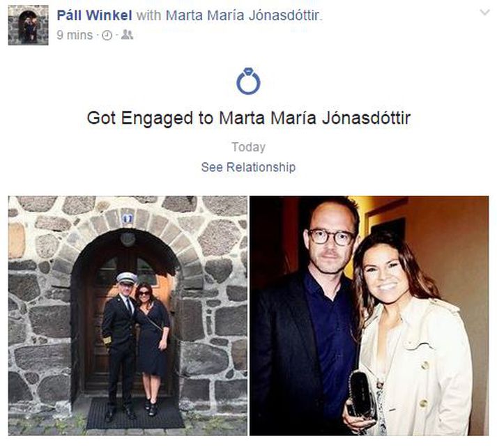Viewport: 497px width, 448px height.
Task: Click the 9 mins timestamp
Action: point(75,35)
